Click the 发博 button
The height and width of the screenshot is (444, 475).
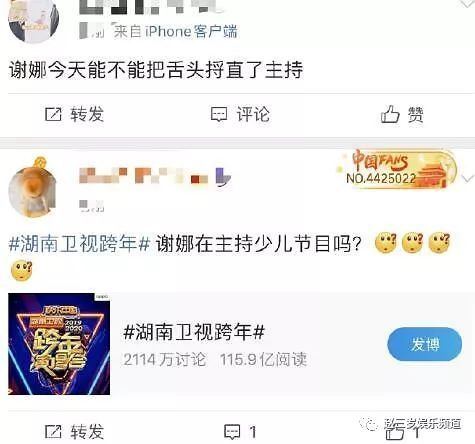point(424,344)
